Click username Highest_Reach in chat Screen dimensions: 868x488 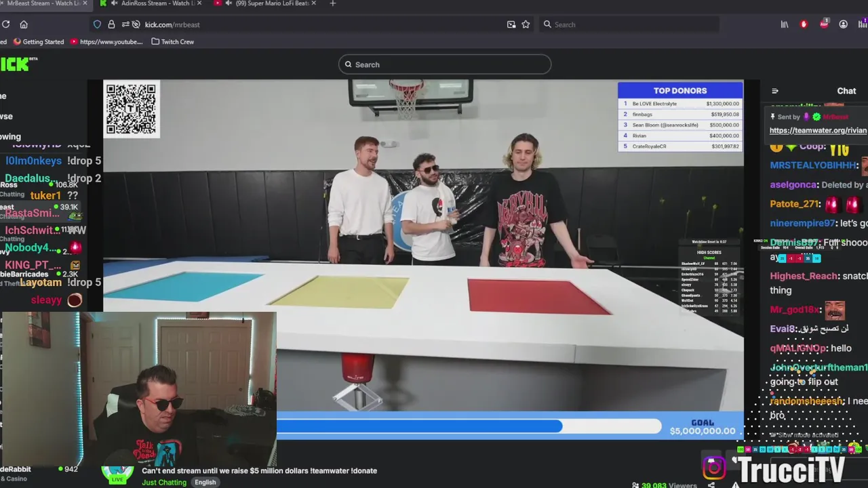pos(804,276)
